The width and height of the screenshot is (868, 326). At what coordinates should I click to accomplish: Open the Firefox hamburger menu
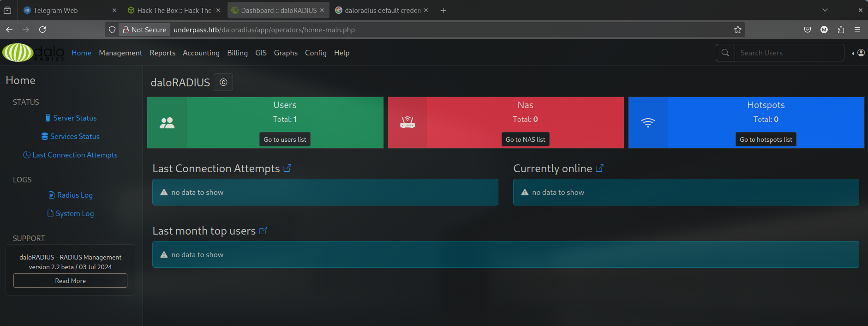pyautogui.click(x=857, y=30)
